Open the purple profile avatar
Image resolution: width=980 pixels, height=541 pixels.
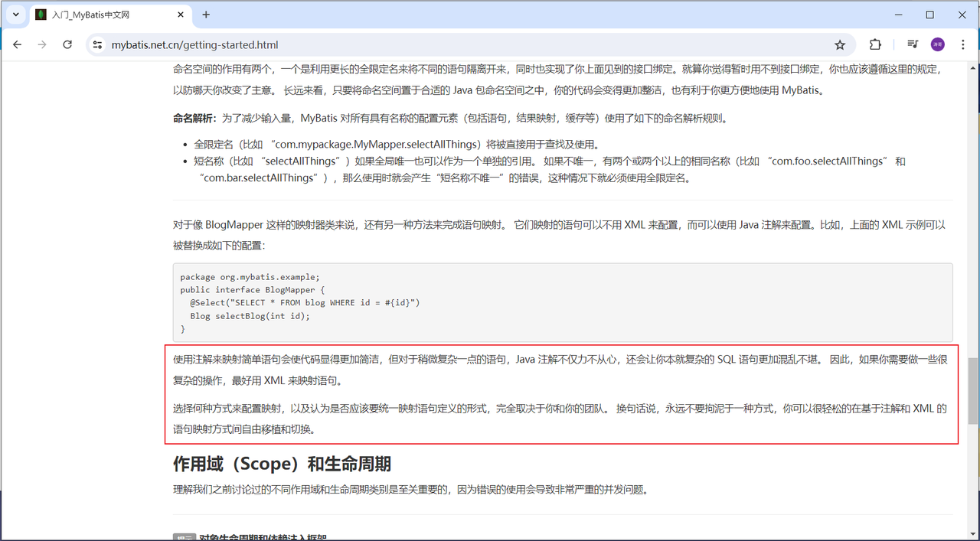pos(937,44)
